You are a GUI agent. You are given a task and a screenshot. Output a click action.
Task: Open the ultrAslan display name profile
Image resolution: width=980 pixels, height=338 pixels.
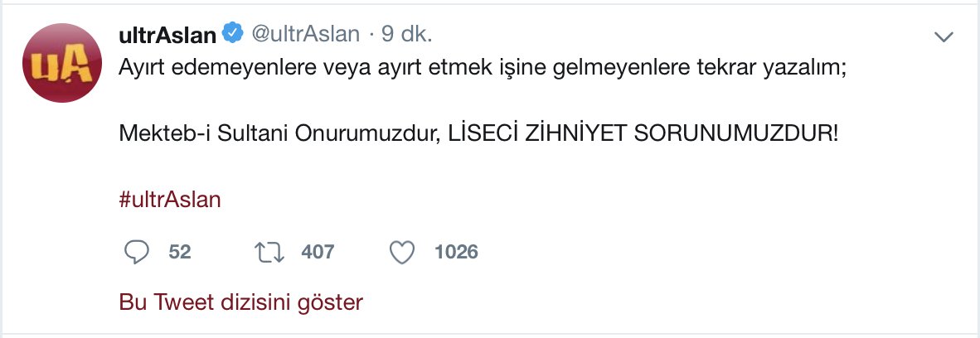(x=168, y=34)
